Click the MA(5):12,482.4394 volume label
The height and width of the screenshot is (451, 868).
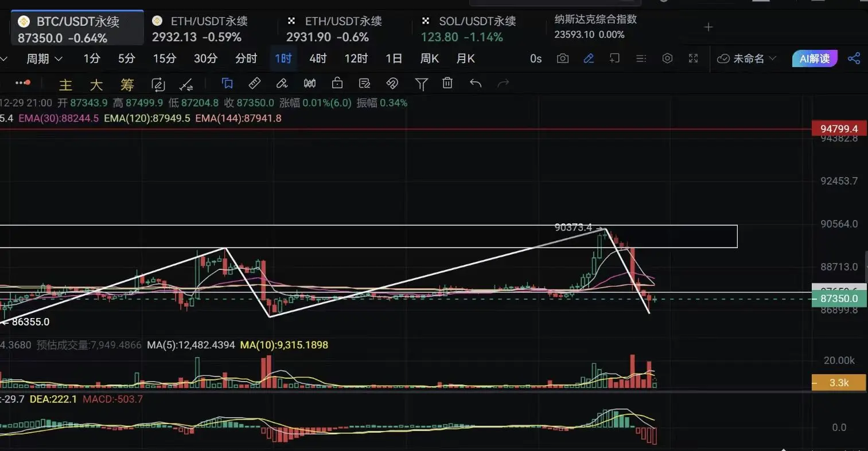(x=191, y=345)
